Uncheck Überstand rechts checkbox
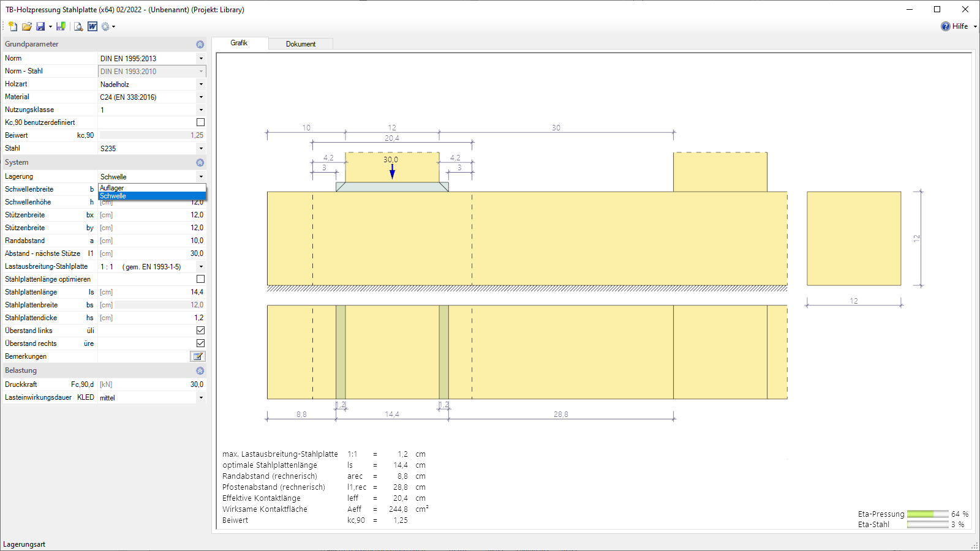The width and height of the screenshot is (980, 551). coord(200,343)
